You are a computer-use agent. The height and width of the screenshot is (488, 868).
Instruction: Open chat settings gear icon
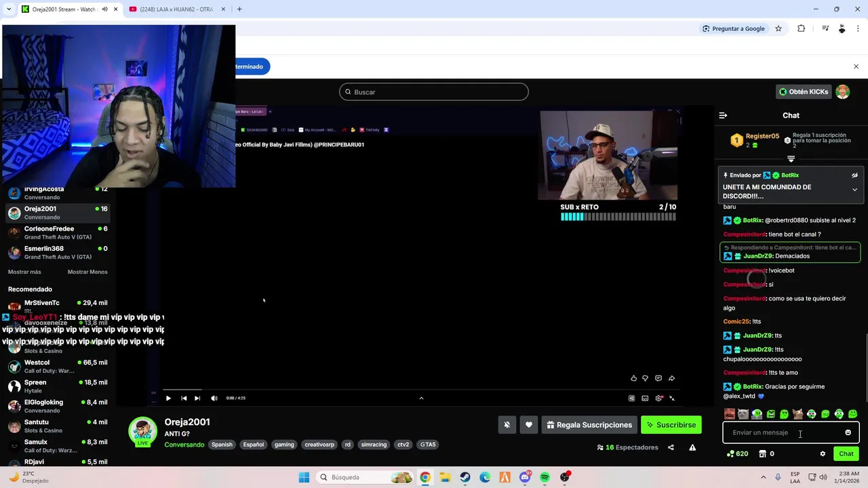(823, 454)
